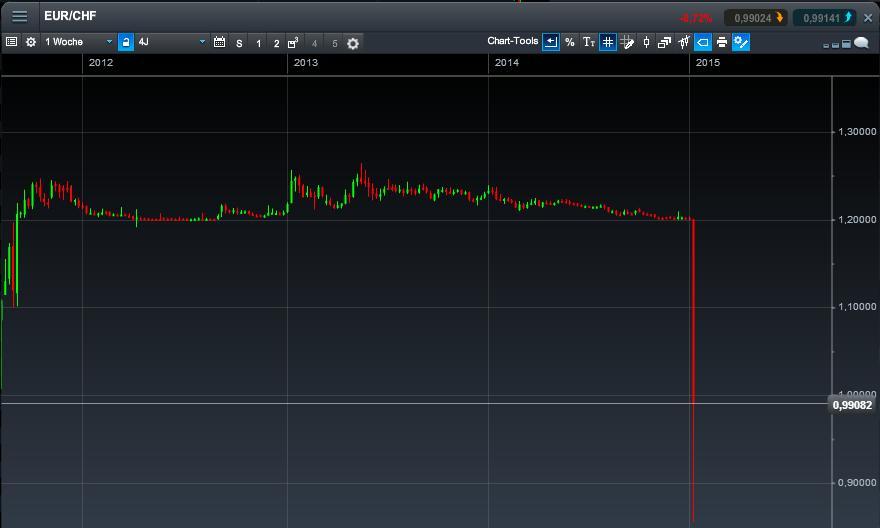Open the candlestick indicators tool
This screenshot has height=528, width=880.
684,42
